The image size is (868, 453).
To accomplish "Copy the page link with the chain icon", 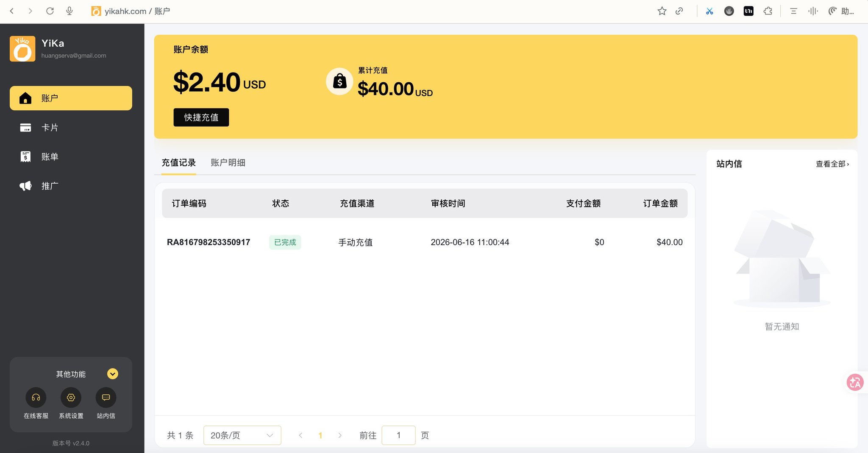I will [x=679, y=11].
